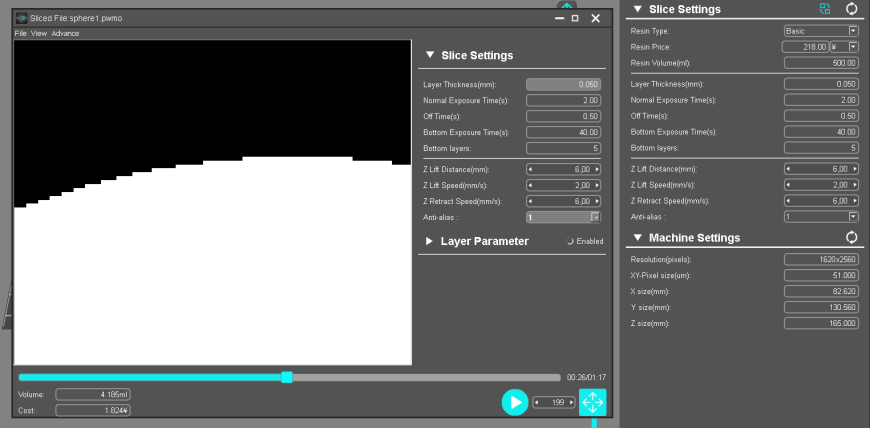The height and width of the screenshot is (428, 870).
Task: Click Layer Thickness field in Sliced File window
Action: pos(563,85)
